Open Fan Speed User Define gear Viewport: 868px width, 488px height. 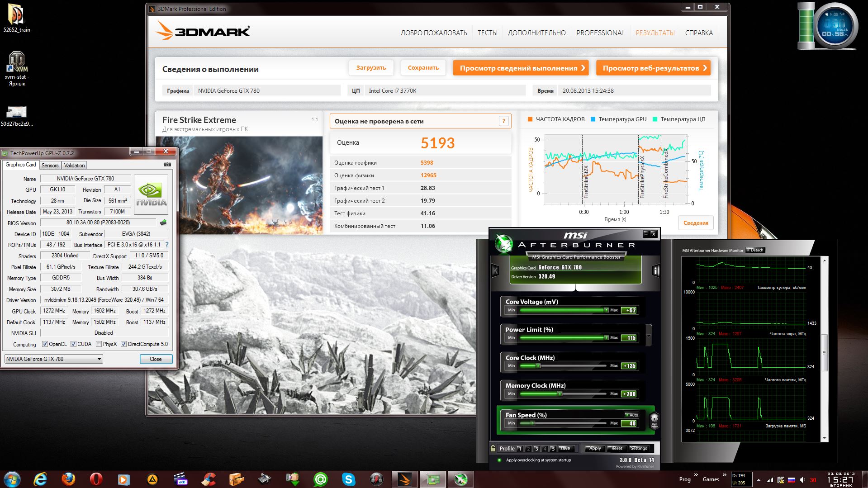[x=654, y=421]
